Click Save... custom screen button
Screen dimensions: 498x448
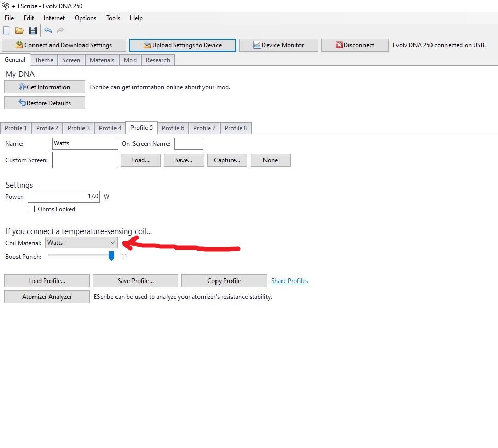tap(184, 160)
